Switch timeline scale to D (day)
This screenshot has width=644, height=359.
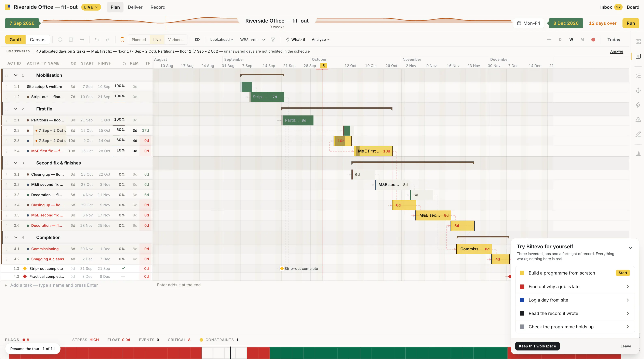coord(560,40)
